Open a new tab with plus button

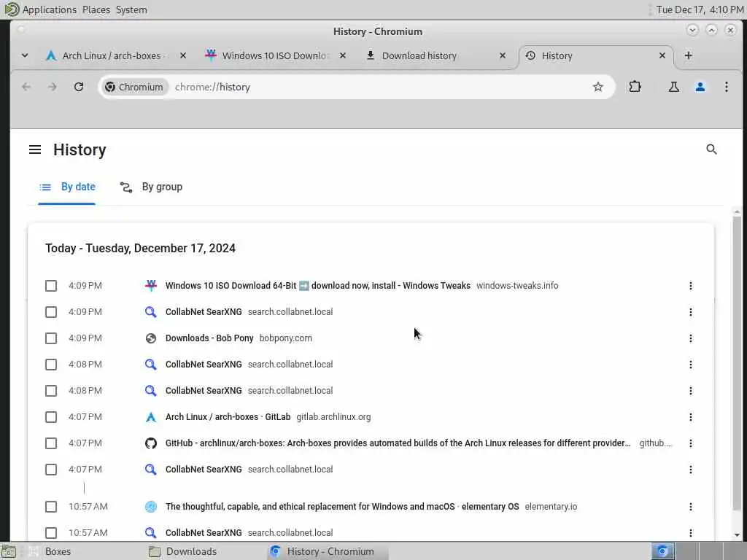click(688, 55)
